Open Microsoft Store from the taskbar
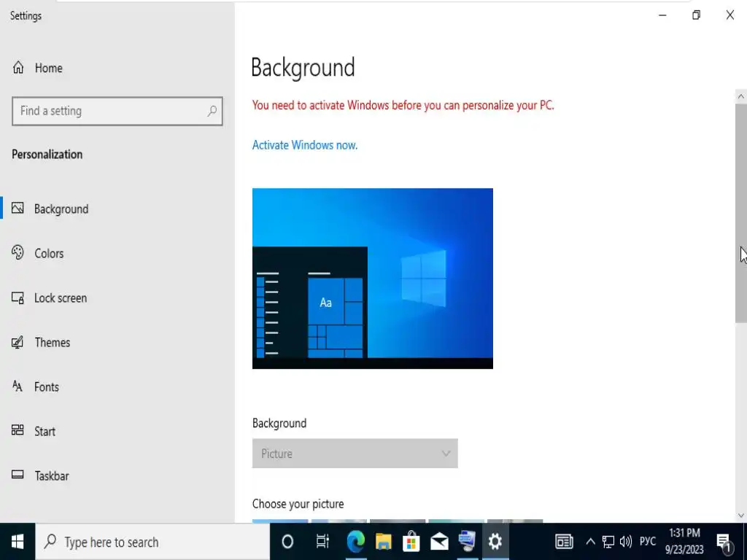Screen dimensions: 747x560 [411, 542]
